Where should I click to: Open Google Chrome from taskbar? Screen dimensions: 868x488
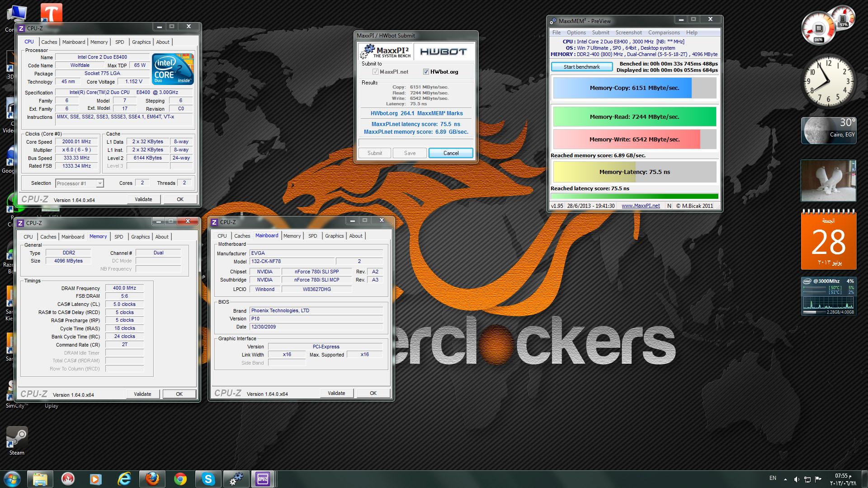[x=180, y=479]
